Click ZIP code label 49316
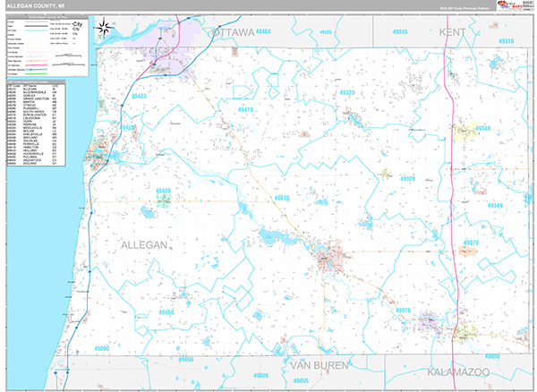 coord(506,41)
